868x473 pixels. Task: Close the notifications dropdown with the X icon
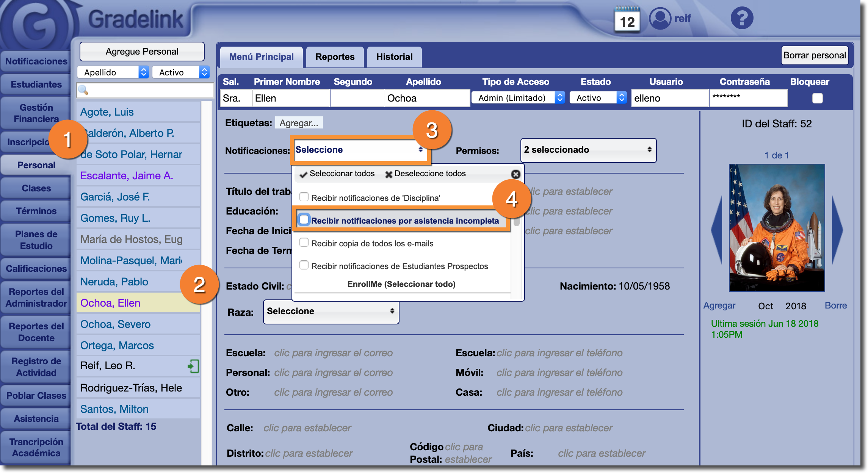point(515,174)
